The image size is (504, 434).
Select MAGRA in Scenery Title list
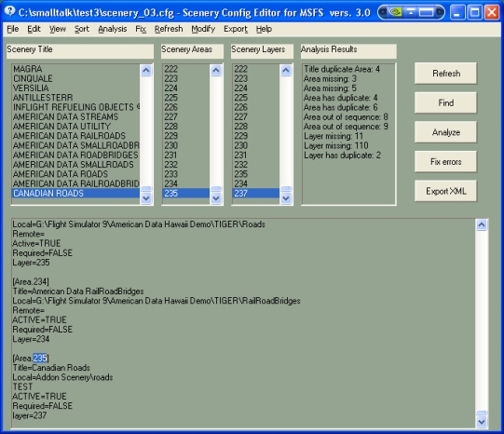click(75, 69)
